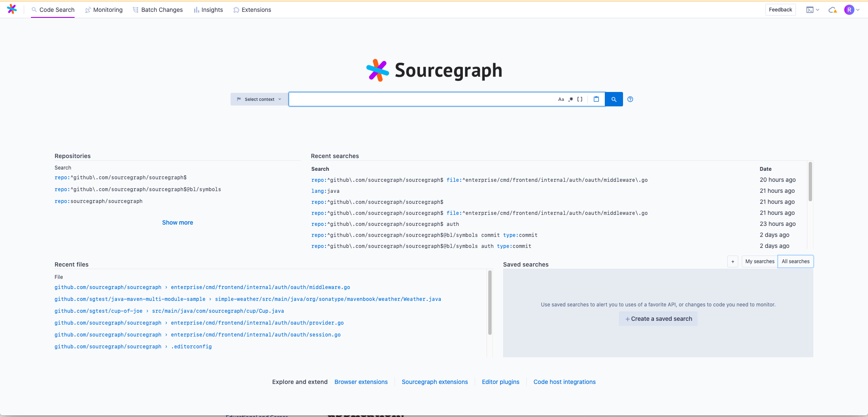Open the Monitoring nav item

[104, 10]
